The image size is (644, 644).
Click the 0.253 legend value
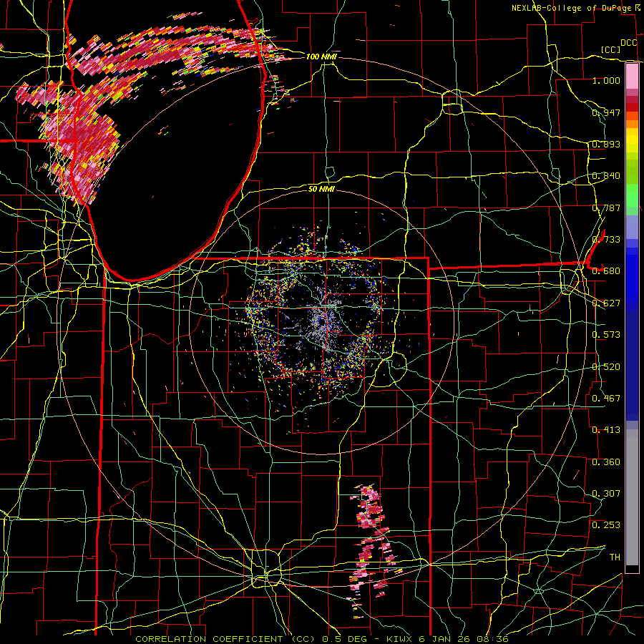606,525
